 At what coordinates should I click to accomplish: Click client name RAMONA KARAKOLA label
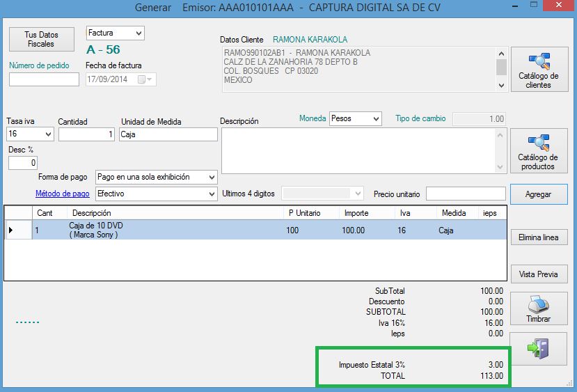(x=310, y=40)
